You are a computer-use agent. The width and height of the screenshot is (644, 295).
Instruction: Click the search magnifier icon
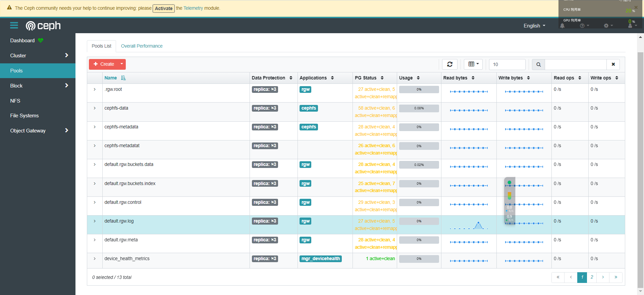point(538,64)
